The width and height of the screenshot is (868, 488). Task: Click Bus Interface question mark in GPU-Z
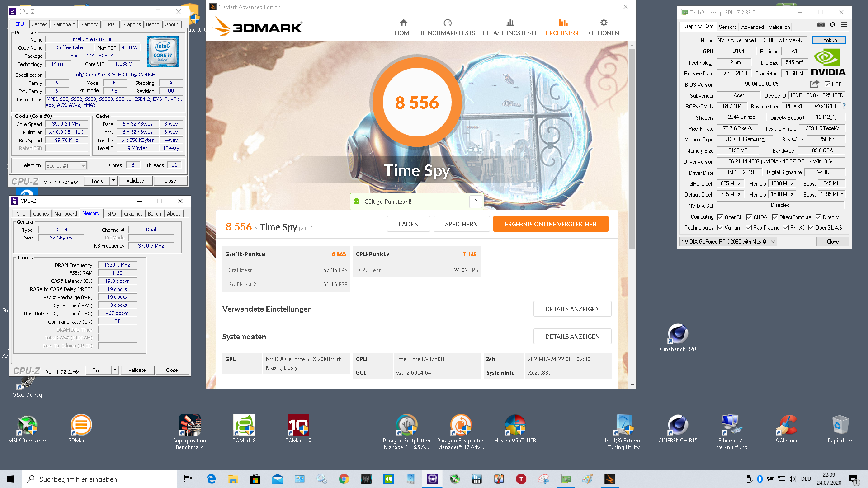pos(844,106)
